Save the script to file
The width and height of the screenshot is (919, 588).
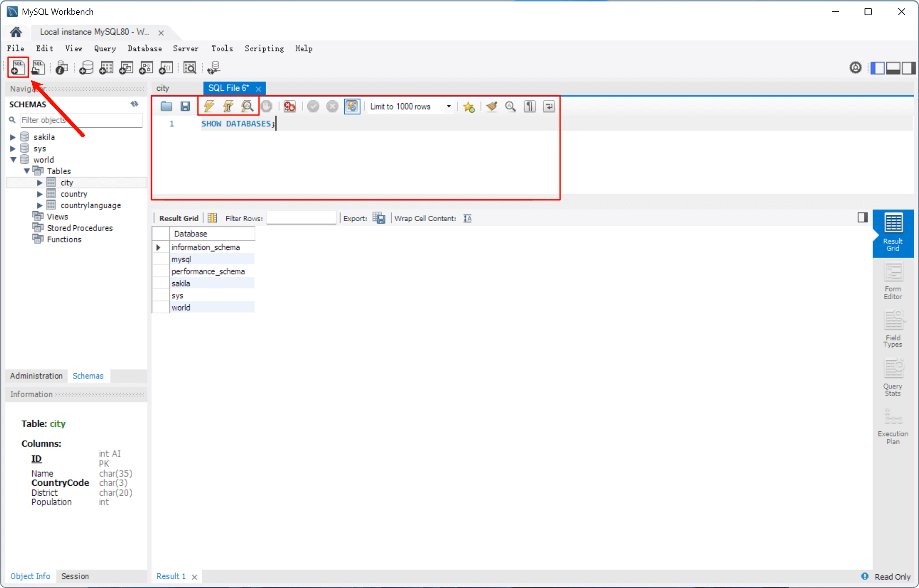[185, 106]
